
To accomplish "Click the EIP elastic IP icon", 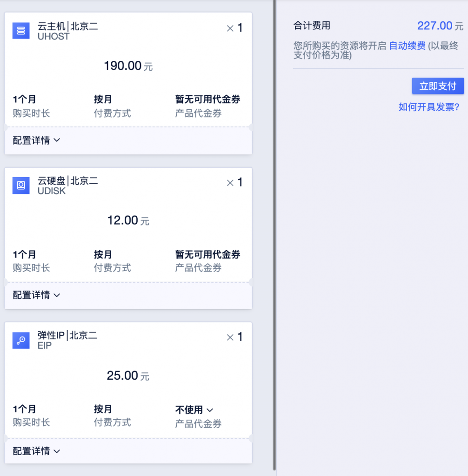I will pyautogui.click(x=21, y=340).
